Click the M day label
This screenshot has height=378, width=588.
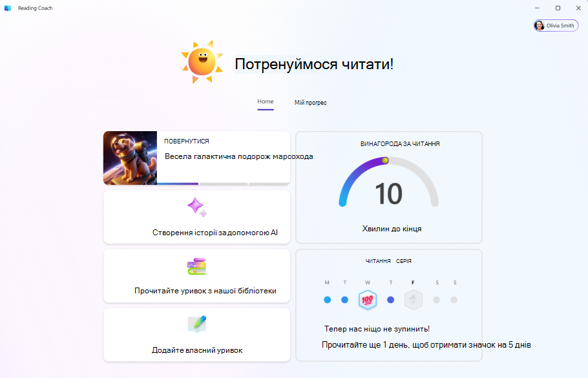pyautogui.click(x=327, y=282)
